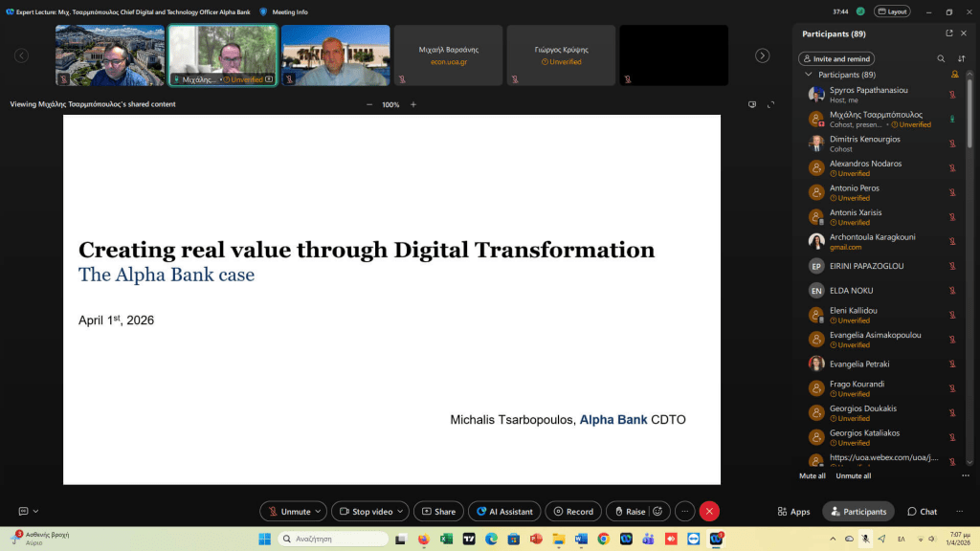
Task: Open video options arrow next to Stop video
Action: tap(400, 511)
